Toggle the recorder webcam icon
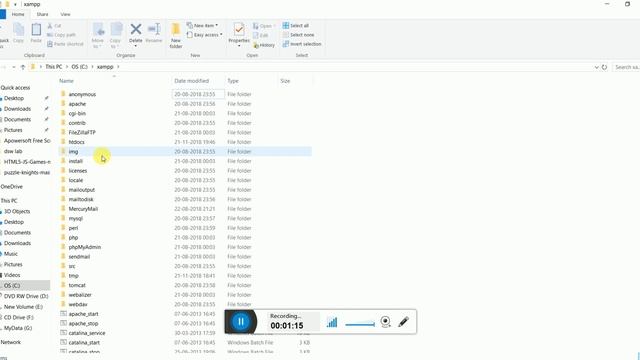 (x=385, y=322)
